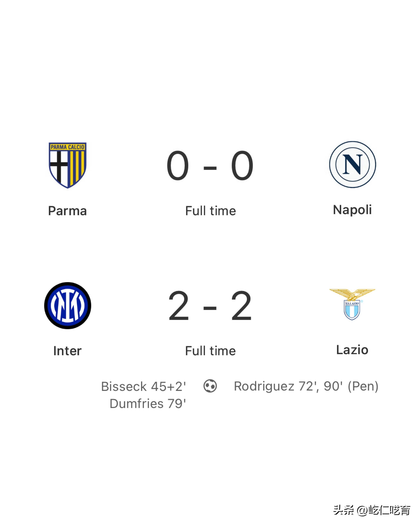Select the Lazio team name
This screenshot has width=420, height=525.
pos(352,350)
